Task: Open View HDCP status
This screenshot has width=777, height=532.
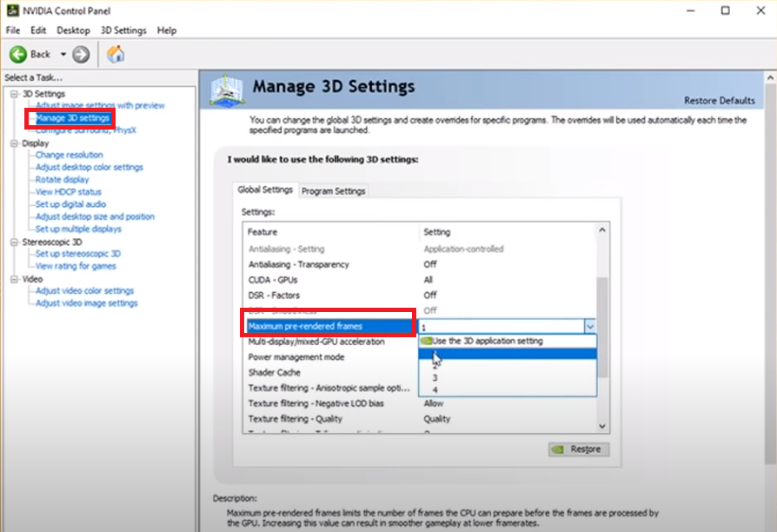Action: pyautogui.click(x=69, y=192)
